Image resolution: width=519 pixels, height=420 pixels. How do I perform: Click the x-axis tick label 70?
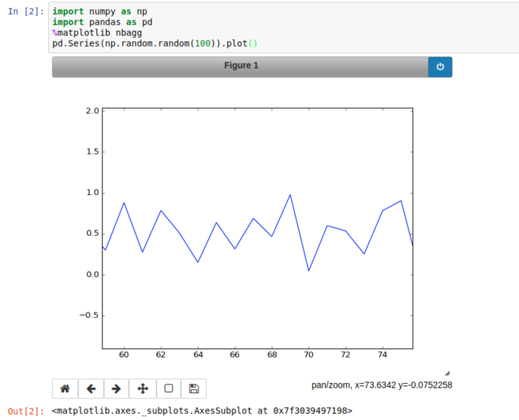click(308, 355)
